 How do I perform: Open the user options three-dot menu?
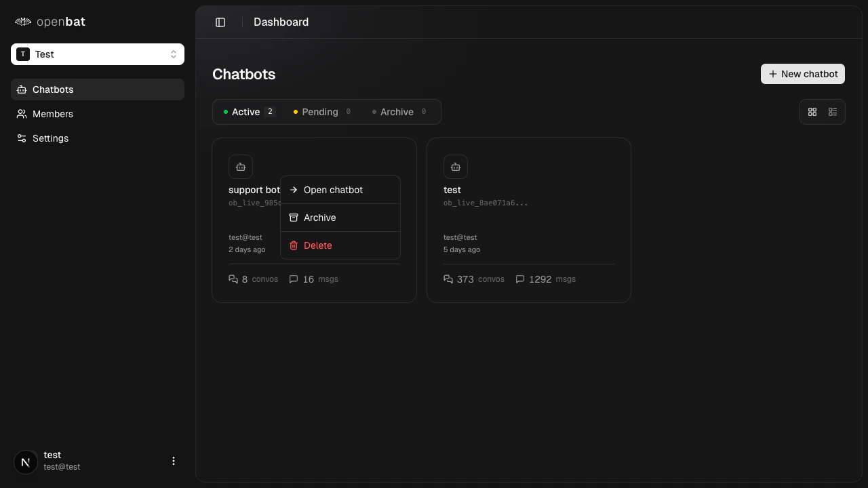(x=174, y=461)
